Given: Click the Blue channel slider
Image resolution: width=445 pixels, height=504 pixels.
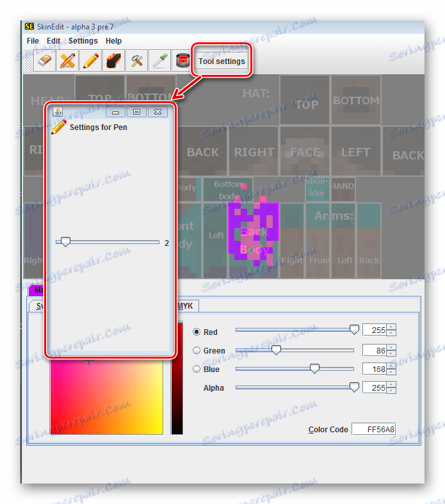Looking at the screenshot, I should (295, 369).
